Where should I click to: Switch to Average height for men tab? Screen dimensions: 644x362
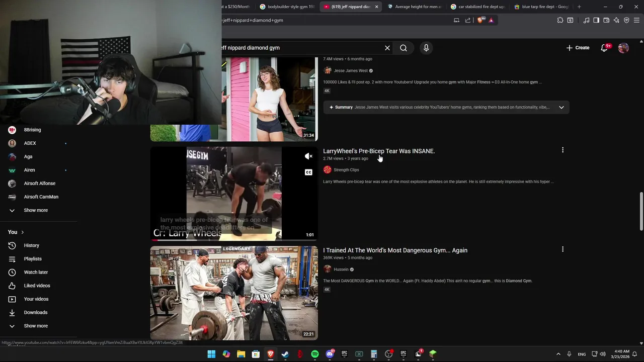414,7
